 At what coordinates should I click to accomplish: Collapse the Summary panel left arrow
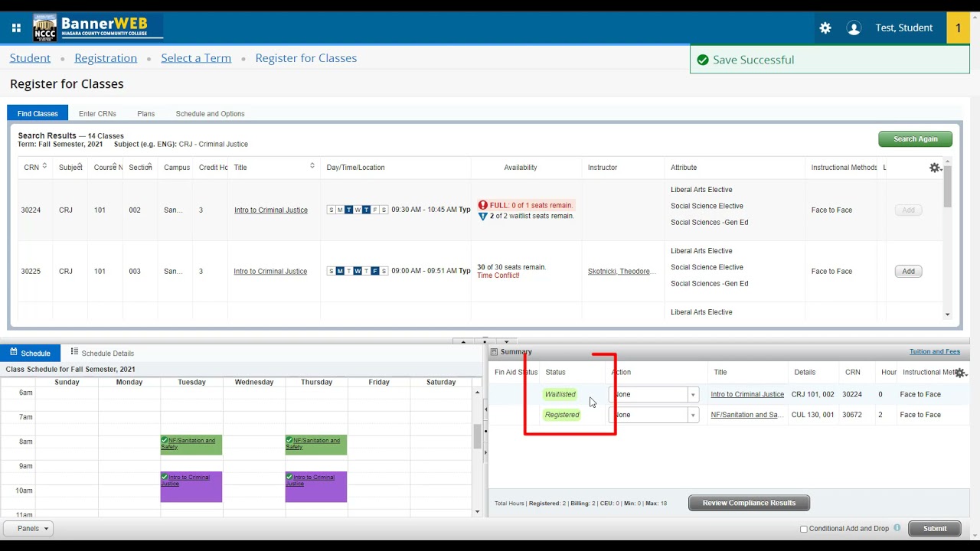click(485, 409)
